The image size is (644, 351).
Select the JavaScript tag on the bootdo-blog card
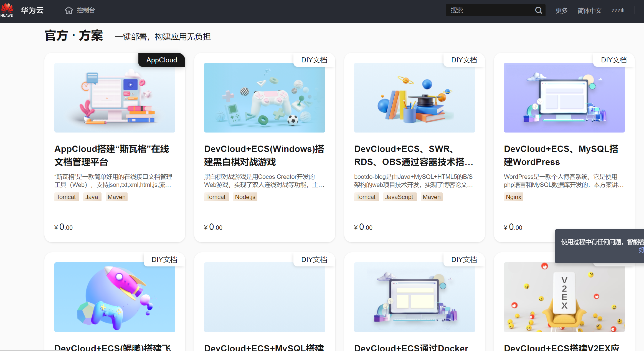pos(400,197)
